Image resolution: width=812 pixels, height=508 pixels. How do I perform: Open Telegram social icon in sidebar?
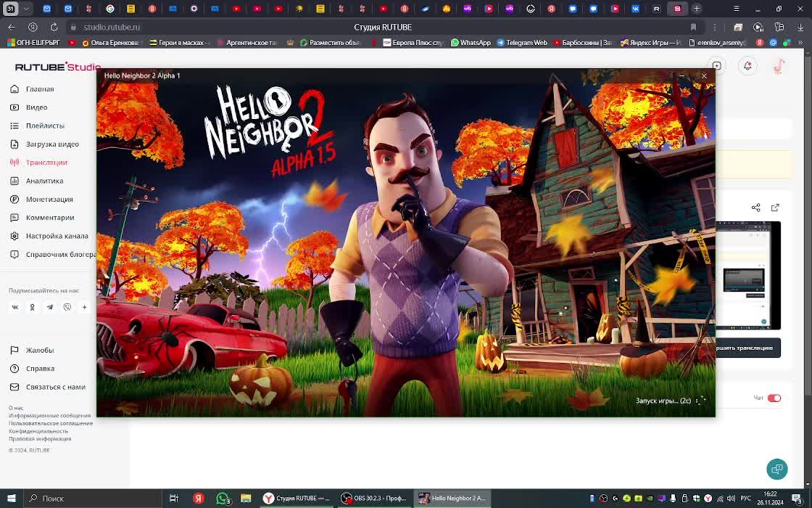point(50,307)
